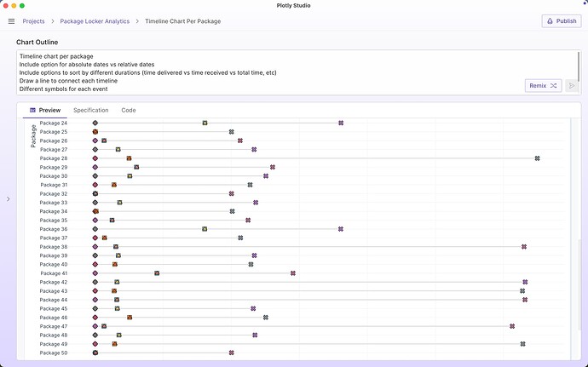
Task: Switch to the Specification tab
Action: [x=90, y=110]
